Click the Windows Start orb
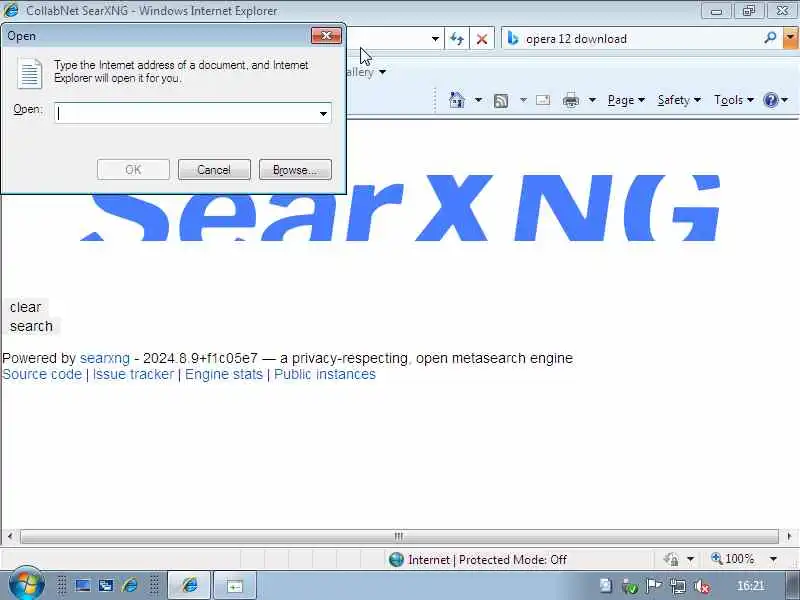The height and width of the screenshot is (600, 800). (27, 584)
